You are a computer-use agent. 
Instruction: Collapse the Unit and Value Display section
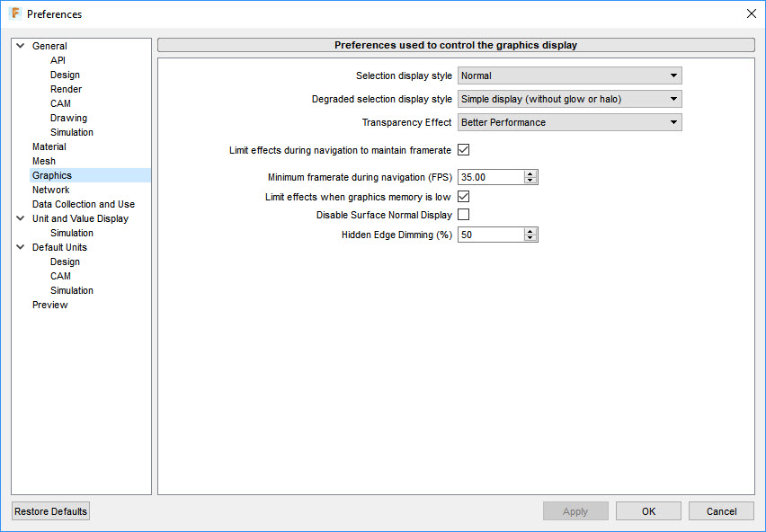[x=21, y=218]
